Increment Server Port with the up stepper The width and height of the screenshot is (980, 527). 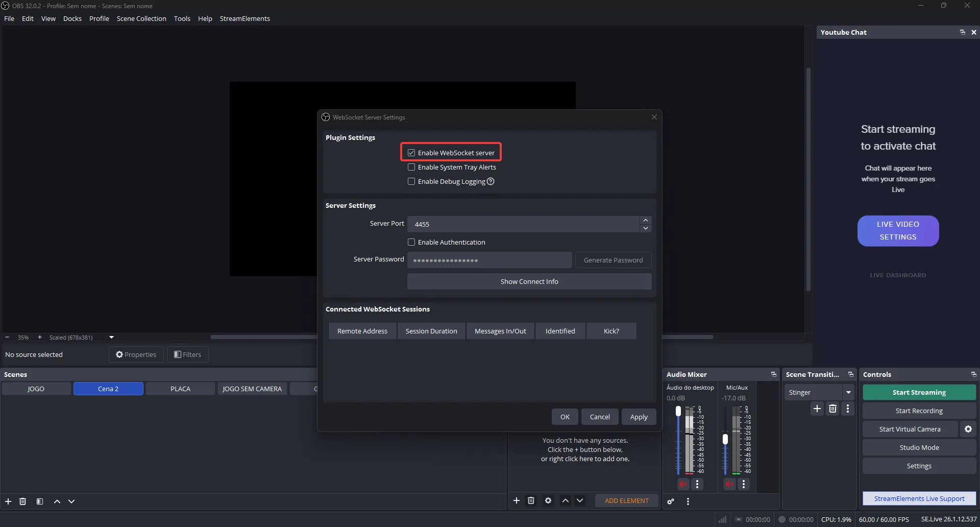point(645,220)
